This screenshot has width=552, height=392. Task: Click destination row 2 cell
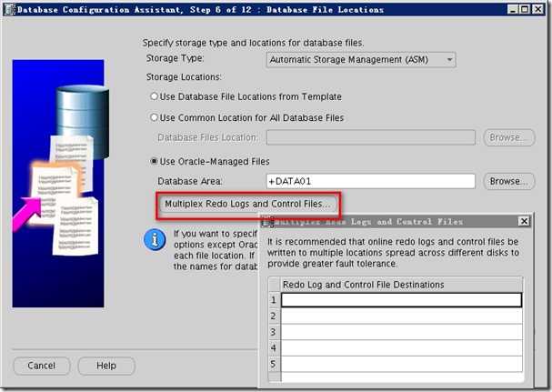click(401, 316)
